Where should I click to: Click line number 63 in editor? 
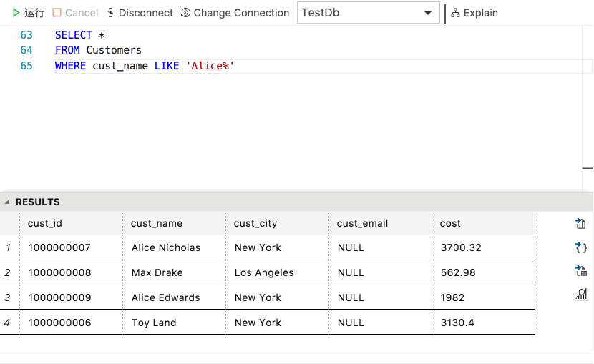26,35
